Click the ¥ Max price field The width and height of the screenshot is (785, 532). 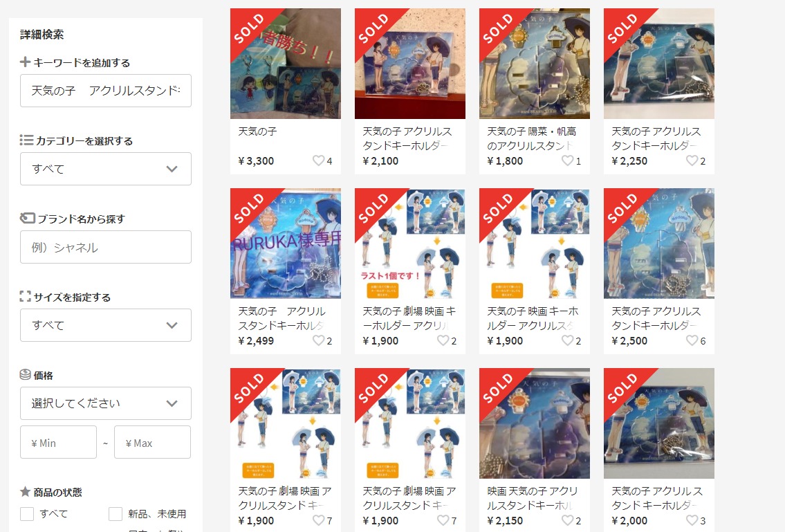(x=152, y=442)
